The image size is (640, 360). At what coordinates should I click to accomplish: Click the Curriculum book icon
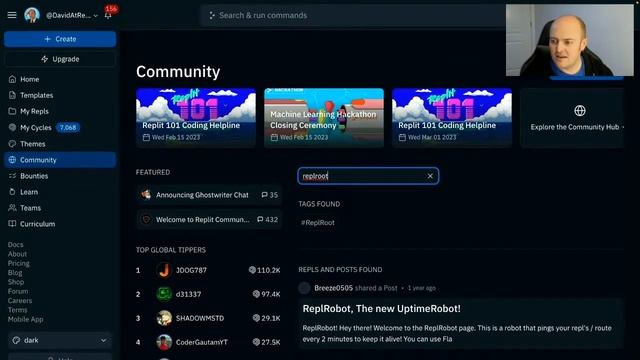pyautogui.click(x=12, y=224)
